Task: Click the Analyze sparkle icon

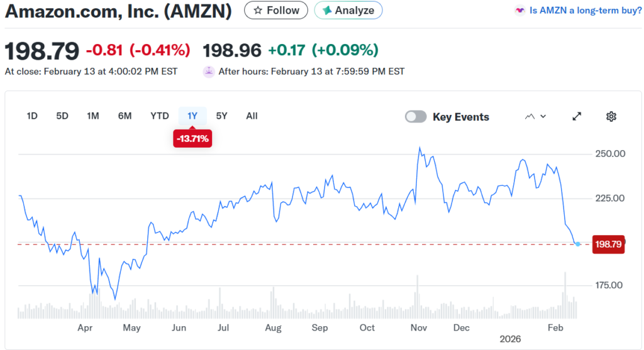Action: 328,11
